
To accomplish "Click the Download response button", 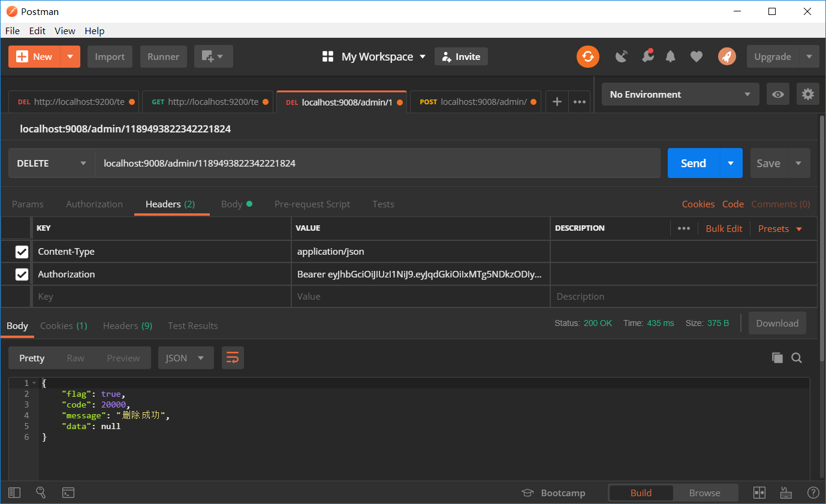I will click(x=777, y=323).
